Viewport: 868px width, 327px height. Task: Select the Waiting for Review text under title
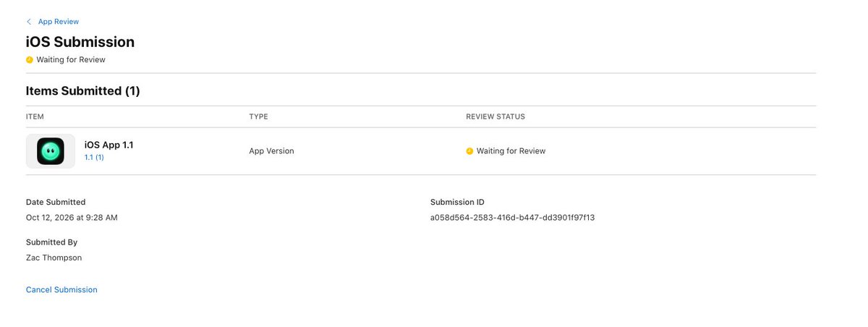point(71,59)
